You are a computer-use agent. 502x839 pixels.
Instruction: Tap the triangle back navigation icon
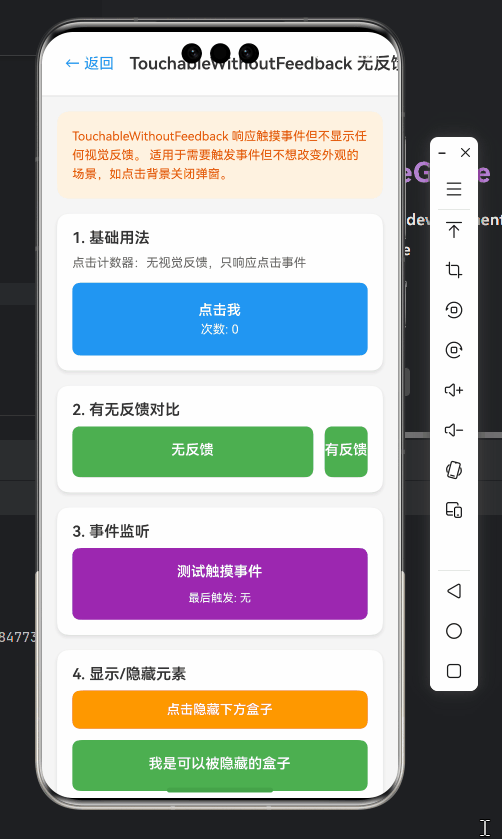point(454,591)
